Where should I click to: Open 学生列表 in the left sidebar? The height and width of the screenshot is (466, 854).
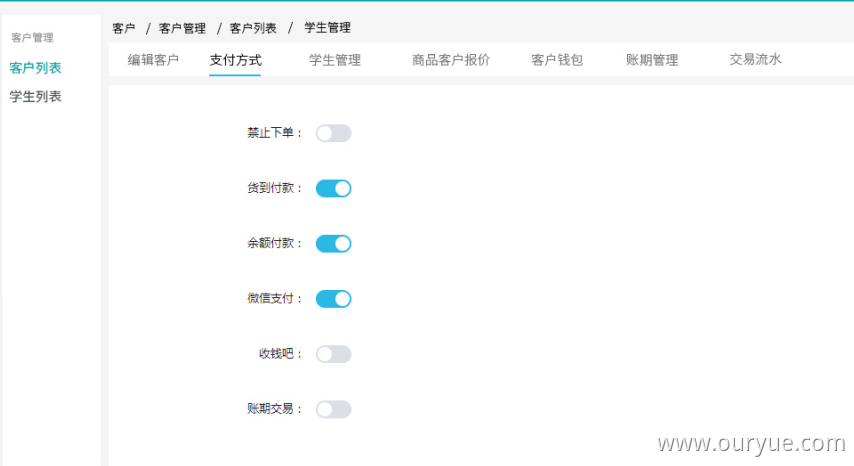(35, 96)
